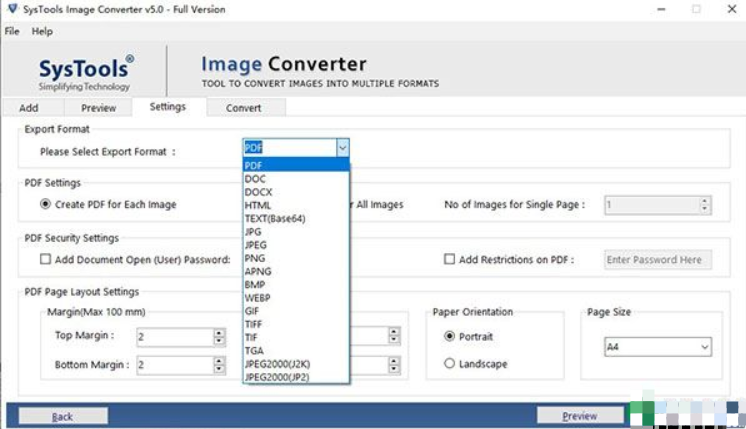Open the File menu
The height and width of the screenshot is (429, 746).
click(12, 31)
